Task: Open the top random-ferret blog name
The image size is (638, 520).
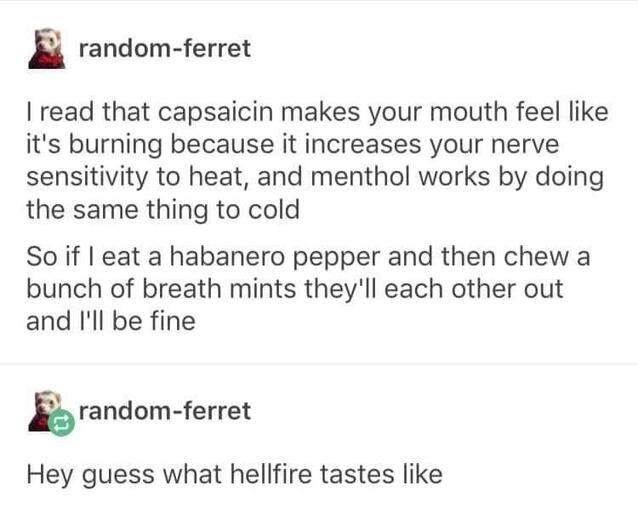Action: [164, 49]
